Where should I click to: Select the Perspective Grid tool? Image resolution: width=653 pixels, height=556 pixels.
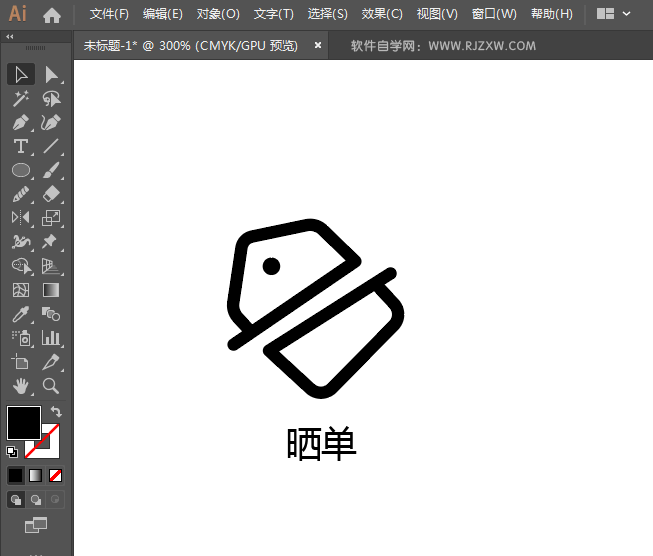click(52, 266)
